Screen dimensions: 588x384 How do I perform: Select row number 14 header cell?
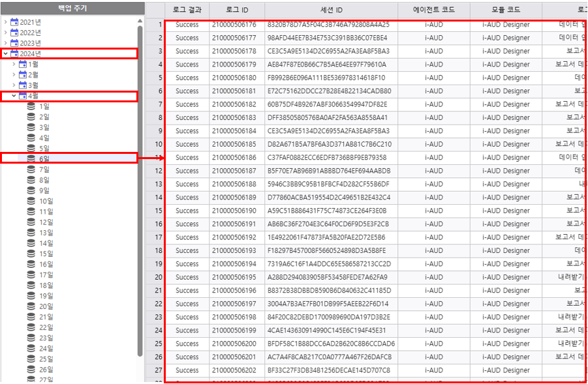point(155,198)
